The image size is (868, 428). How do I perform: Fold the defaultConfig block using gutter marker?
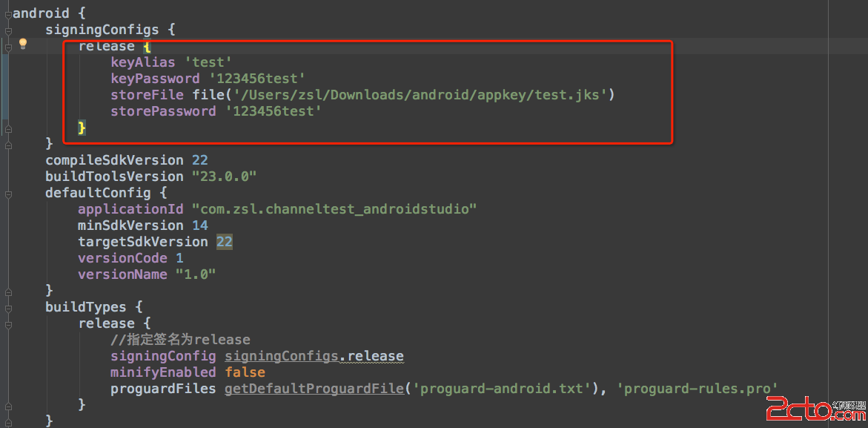[7, 193]
